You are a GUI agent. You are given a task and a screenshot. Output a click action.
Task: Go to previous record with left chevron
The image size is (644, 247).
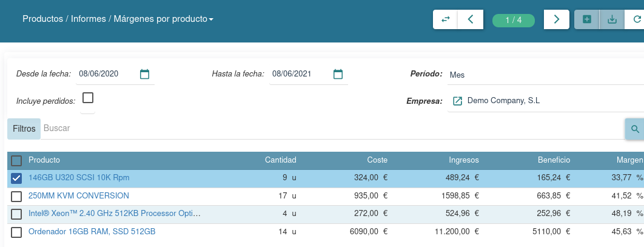471,19
